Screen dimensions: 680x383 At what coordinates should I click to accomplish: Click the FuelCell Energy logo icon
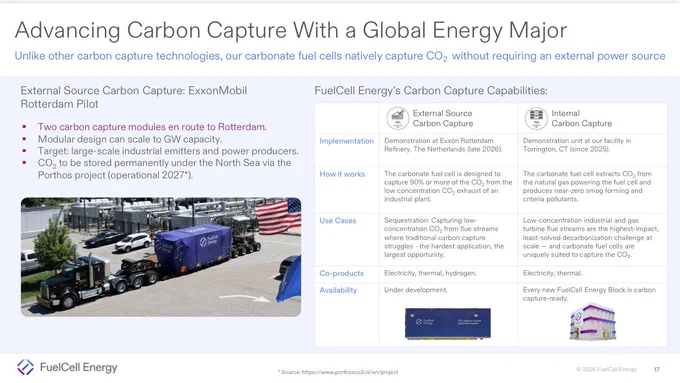(x=25, y=367)
